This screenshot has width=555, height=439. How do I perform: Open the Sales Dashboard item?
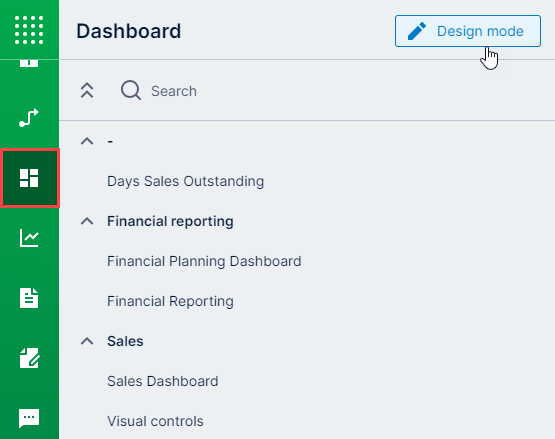coord(162,381)
